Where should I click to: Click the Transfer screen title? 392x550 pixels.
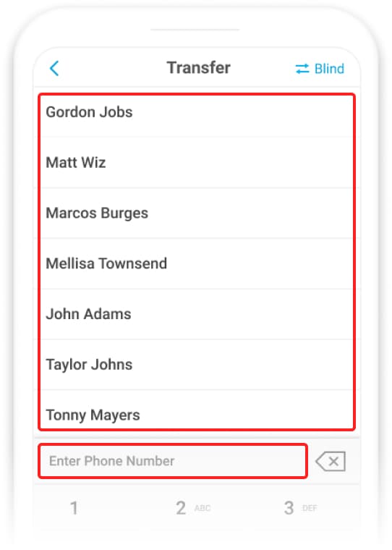click(x=198, y=68)
